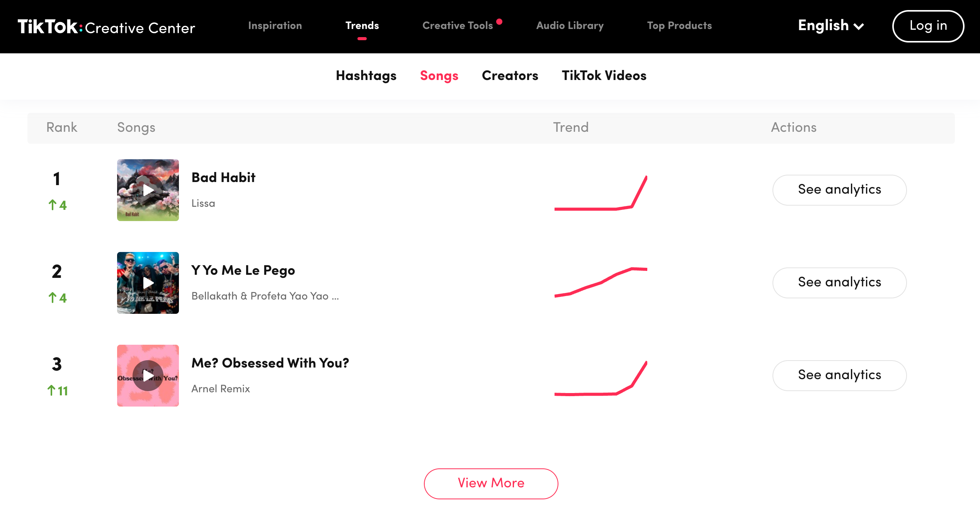This screenshot has width=980, height=514.
Task: Switch to the Creators tab
Action: [510, 76]
